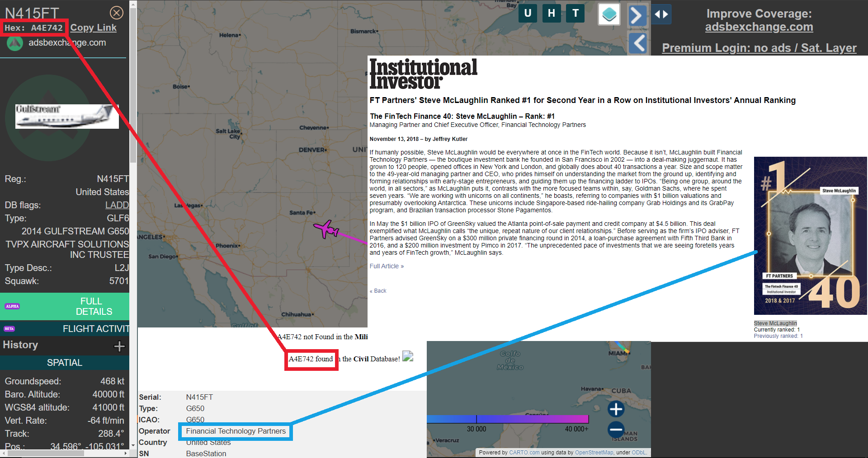Click the Operator Financial Technology Partners cell

pos(236,431)
